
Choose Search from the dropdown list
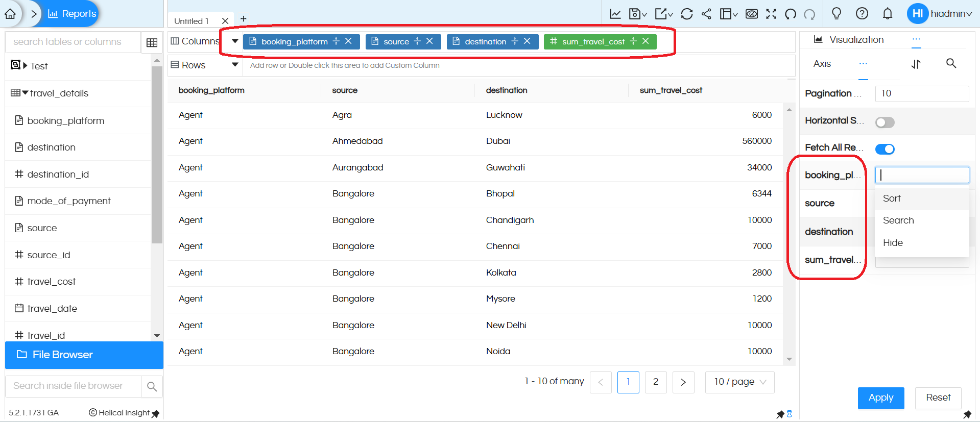click(922, 220)
